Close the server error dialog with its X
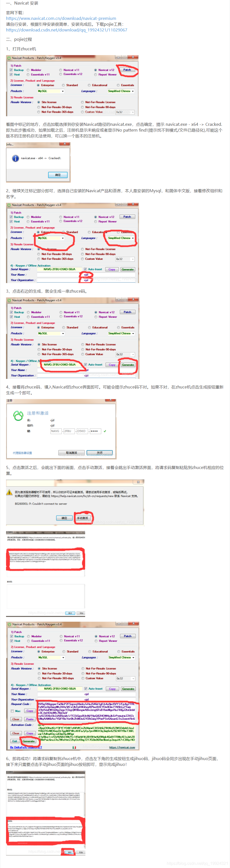Screen dimensions: 230x868 pos(138,482)
